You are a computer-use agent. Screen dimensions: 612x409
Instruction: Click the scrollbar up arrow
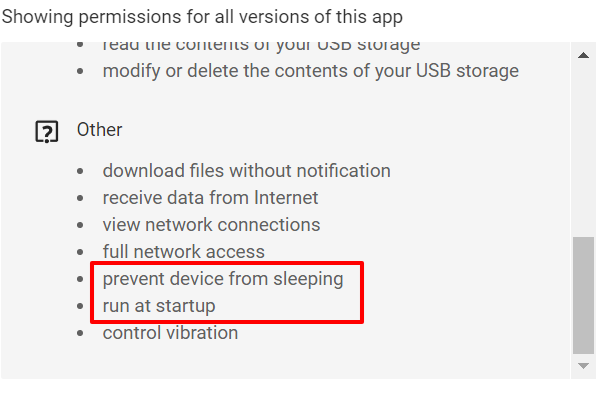[x=583, y=55]
